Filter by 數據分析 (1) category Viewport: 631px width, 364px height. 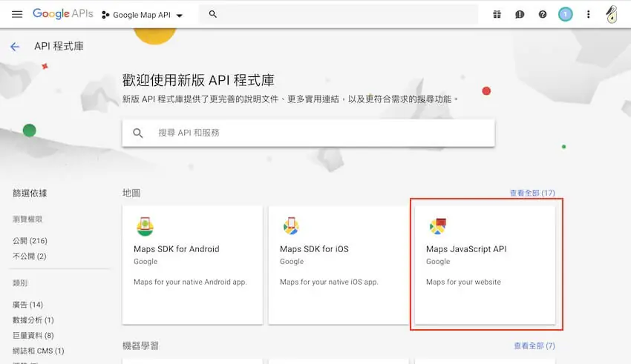(x=33, y=320)
